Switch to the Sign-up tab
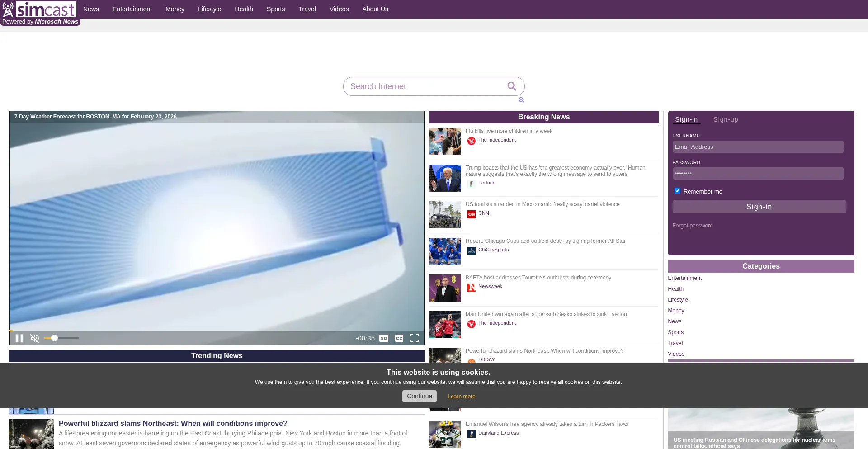 click(x=726, y=119)
